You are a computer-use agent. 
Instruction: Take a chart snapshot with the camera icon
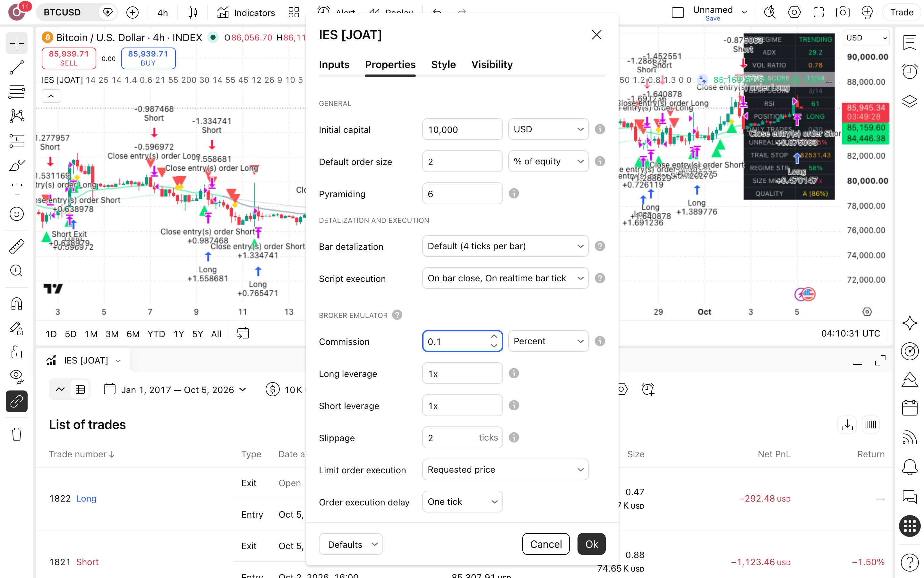pyautogui.click(x=842, y=13)
